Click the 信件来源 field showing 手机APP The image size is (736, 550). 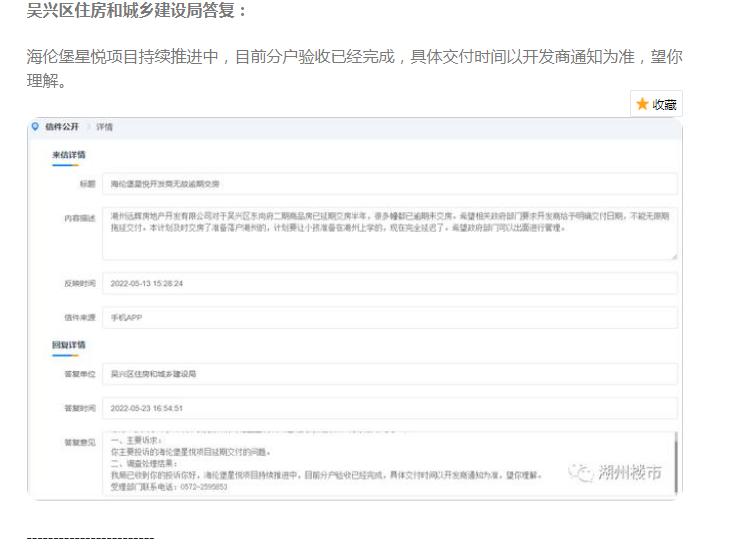(x=390, y=318)
